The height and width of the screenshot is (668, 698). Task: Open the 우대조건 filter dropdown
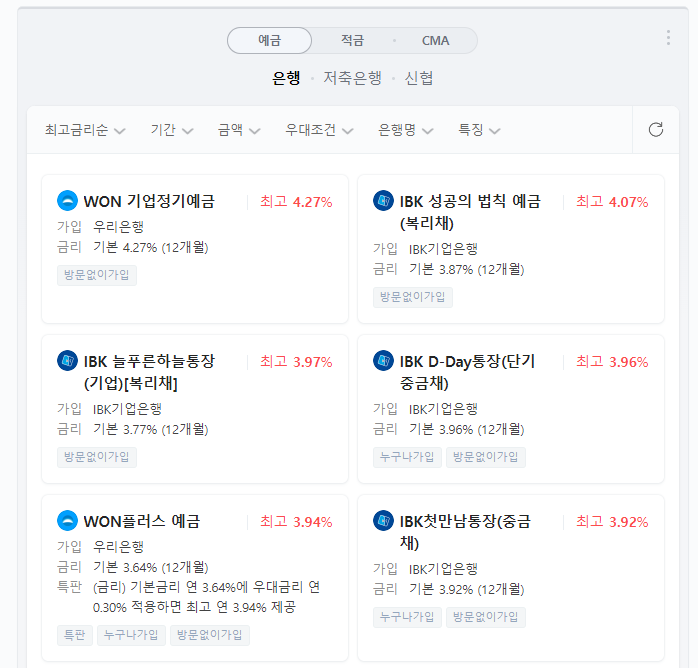319,130
